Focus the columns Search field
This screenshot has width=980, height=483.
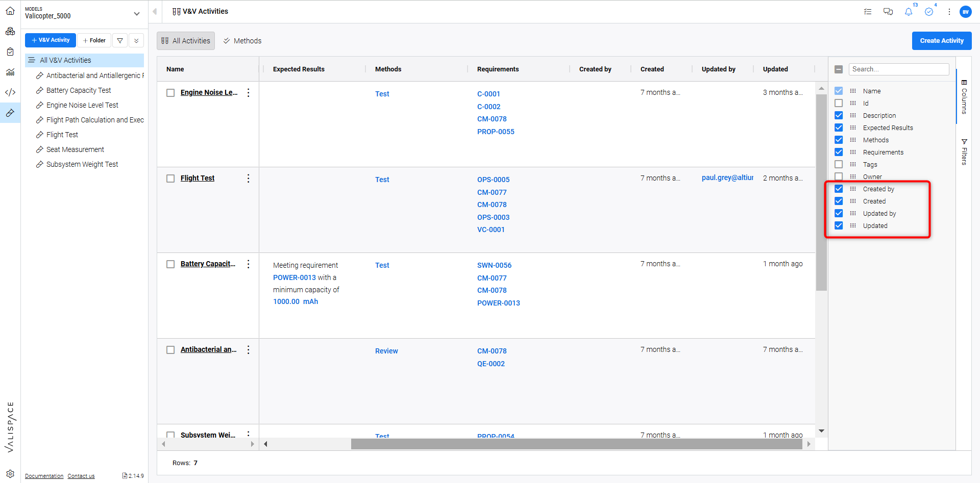tap(899, 69)
